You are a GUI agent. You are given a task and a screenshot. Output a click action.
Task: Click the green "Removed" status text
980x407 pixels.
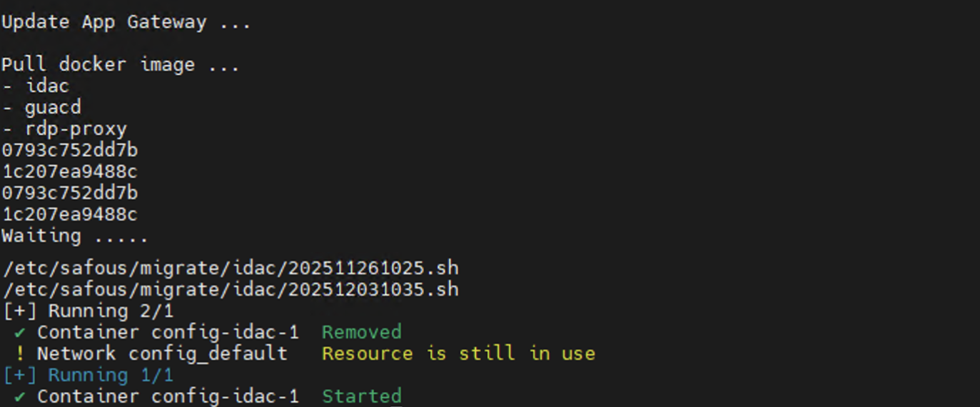pyautogui.click(x=361, y=333)
